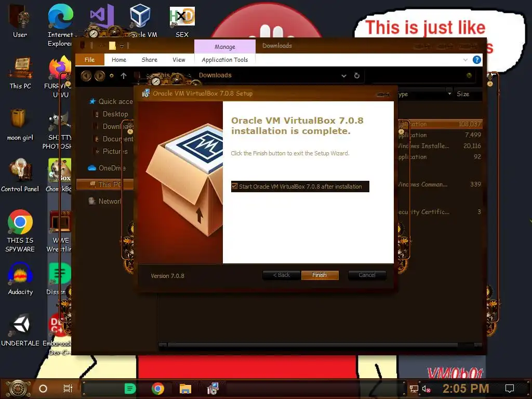Screen dimensions: 532x399
Task: Open the Manage contextual tab
Action: 224,46
